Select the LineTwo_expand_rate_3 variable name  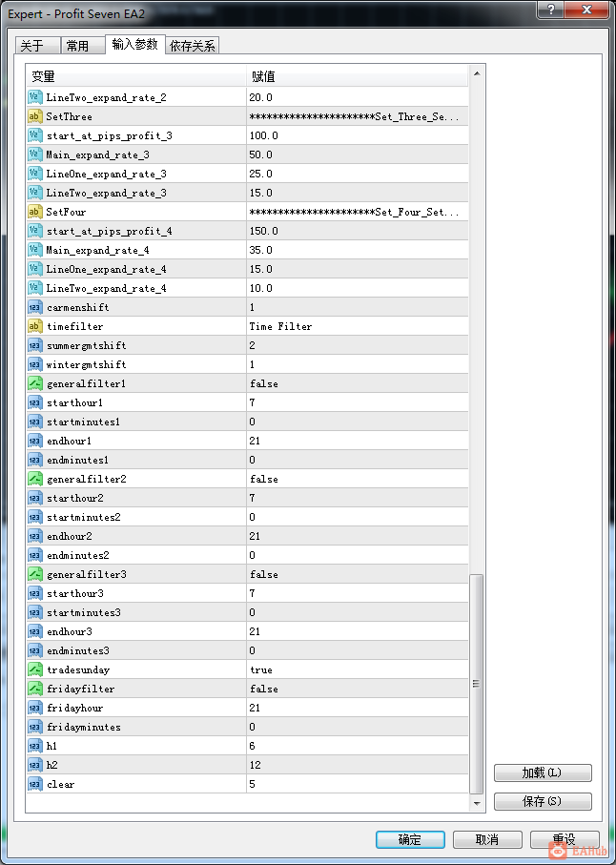pyautogui.click(x=107, y=193)
